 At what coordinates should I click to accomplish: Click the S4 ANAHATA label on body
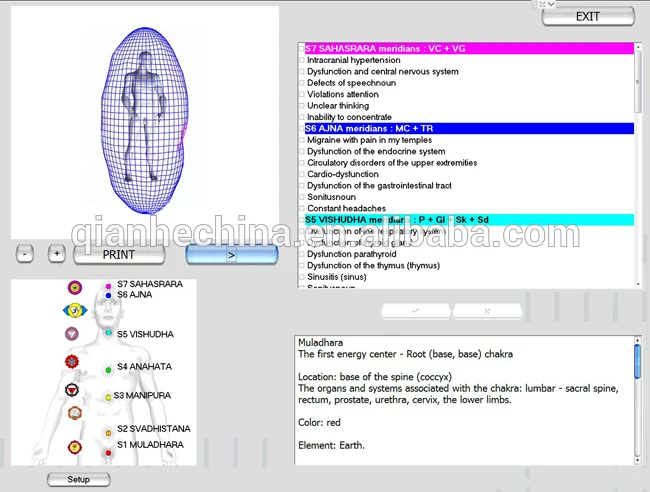coord(144,366)
